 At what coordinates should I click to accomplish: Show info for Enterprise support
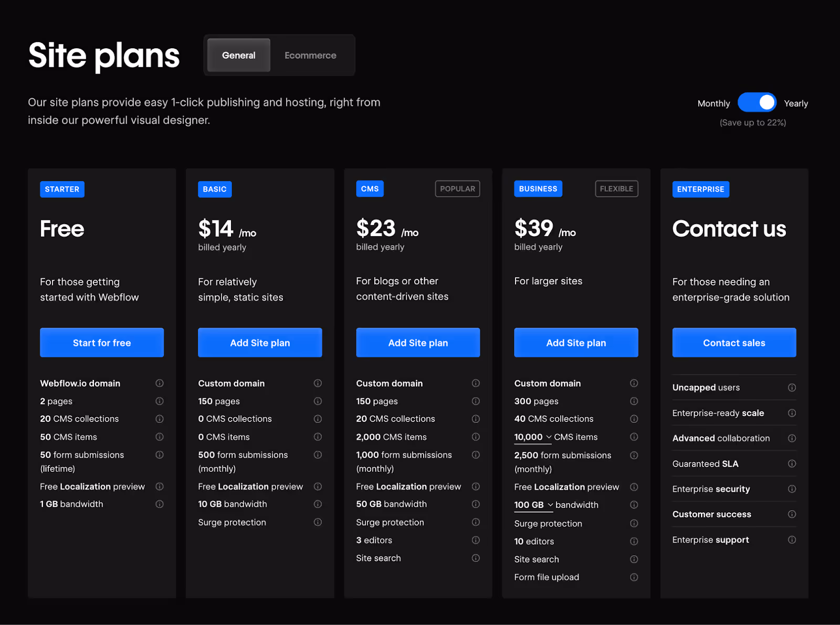click(x=792, y=539)
